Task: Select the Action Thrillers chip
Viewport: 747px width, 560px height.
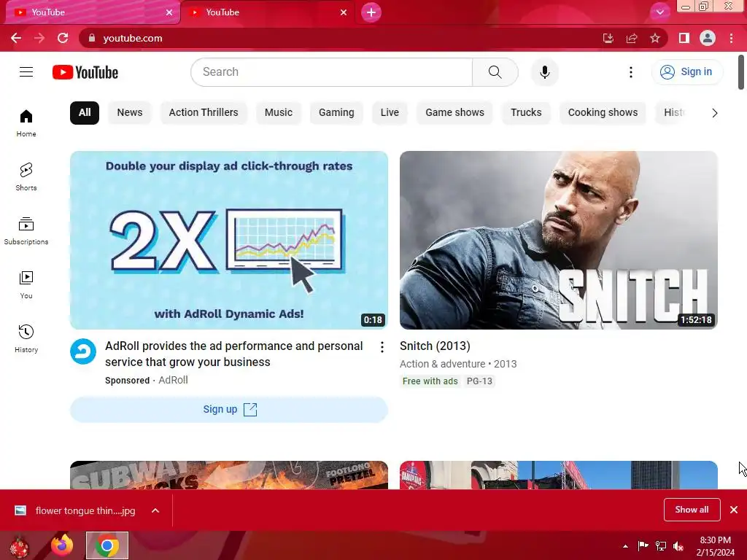Action: [x=204, y=113]
